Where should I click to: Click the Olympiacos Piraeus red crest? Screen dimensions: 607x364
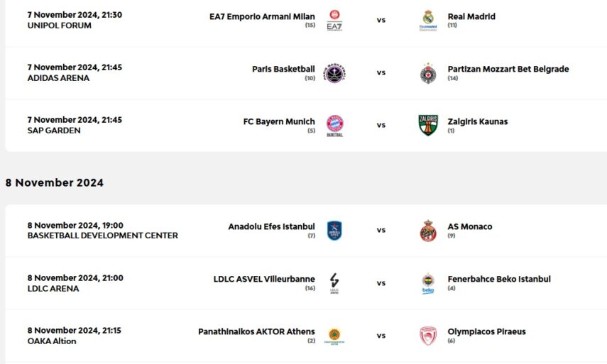(x=427, y=336)
